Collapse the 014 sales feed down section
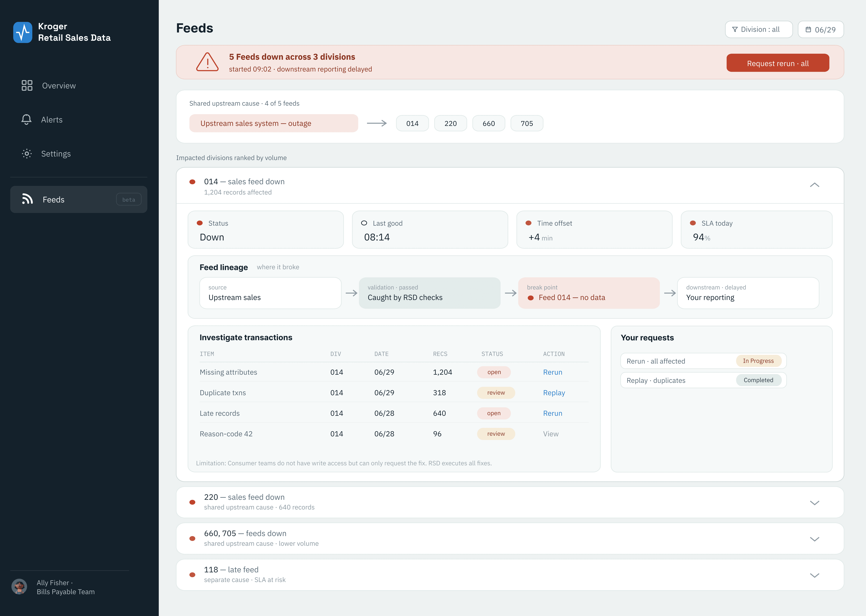The height and width of the screenshot is (616, 866). coord(814,185)
